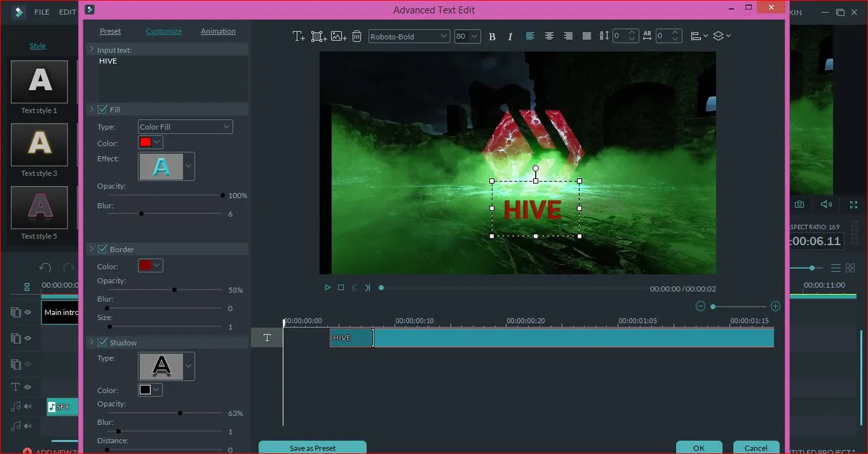Italicize the HIVE text
The width and height of the screenshot is (868, 454).
coord(511,37)
